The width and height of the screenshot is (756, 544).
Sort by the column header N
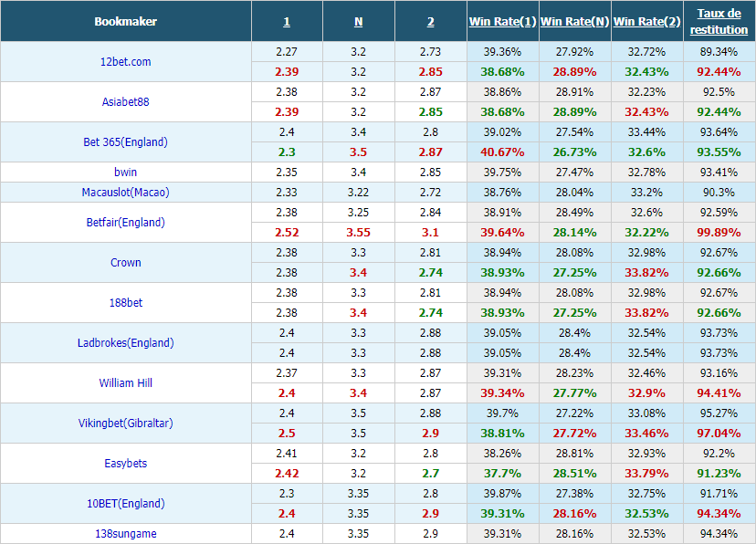[358, 22]
